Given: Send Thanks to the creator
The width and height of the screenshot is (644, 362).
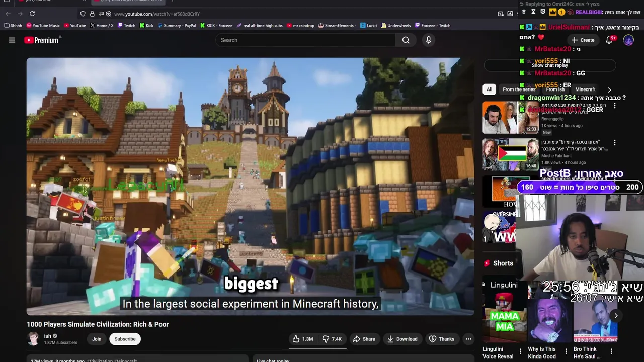Looking at the screenshot, I should click(x=441, y=339).
